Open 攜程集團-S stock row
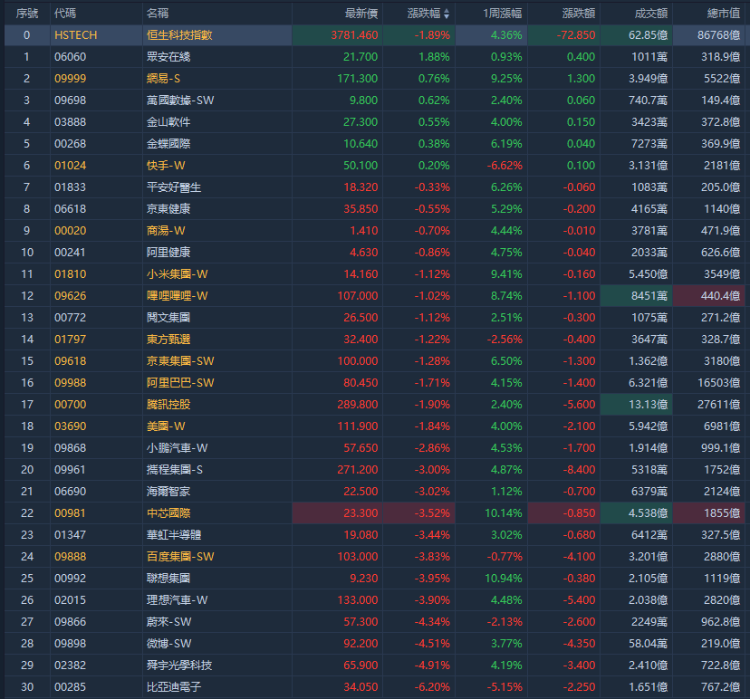This screenshot has height=699, width=750. click(x=375, y=470)
